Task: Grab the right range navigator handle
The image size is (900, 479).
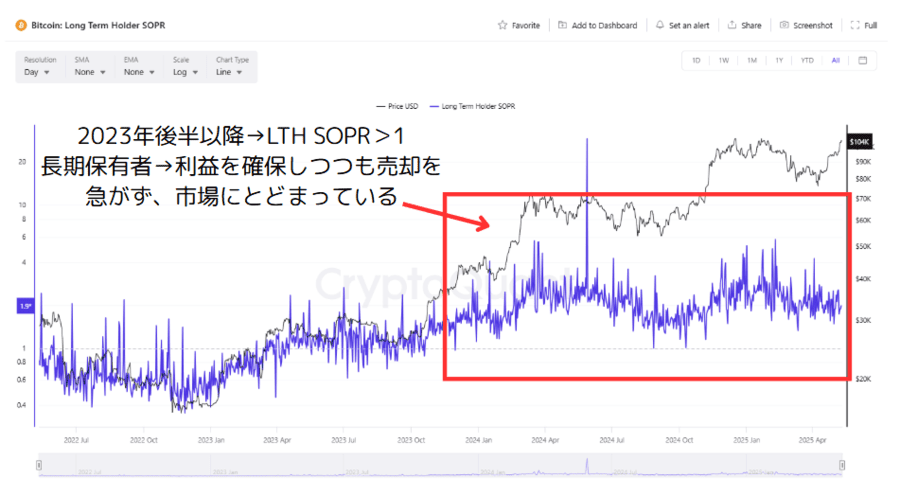Action: [x=842, y=465]
